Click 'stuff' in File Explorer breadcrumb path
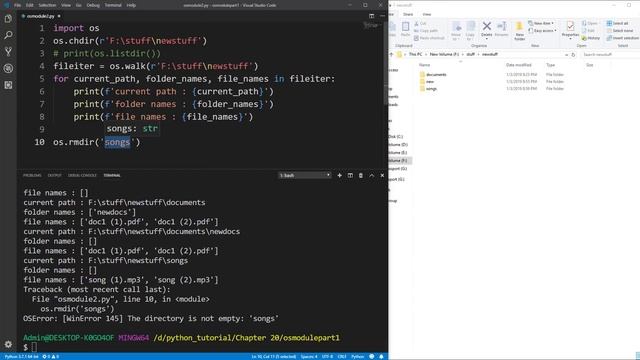 pos(470,54)
